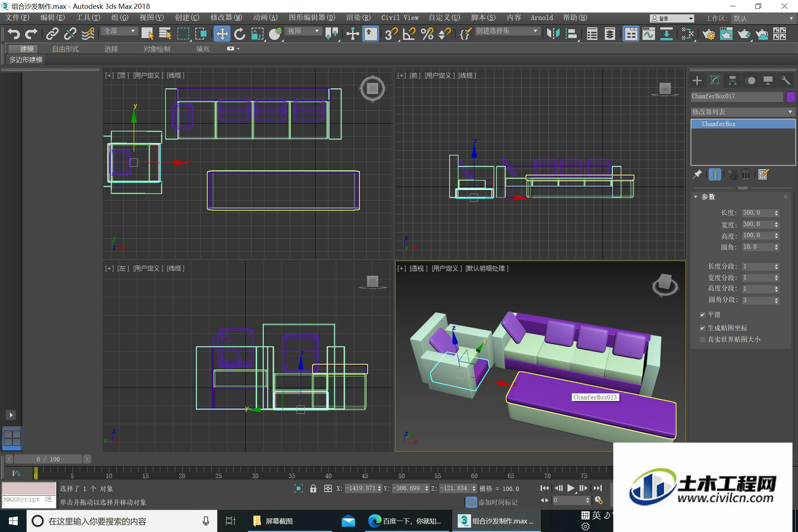Click Configure Modifier Sets icon
The image size is (798, 532).
tap(763, 174)
